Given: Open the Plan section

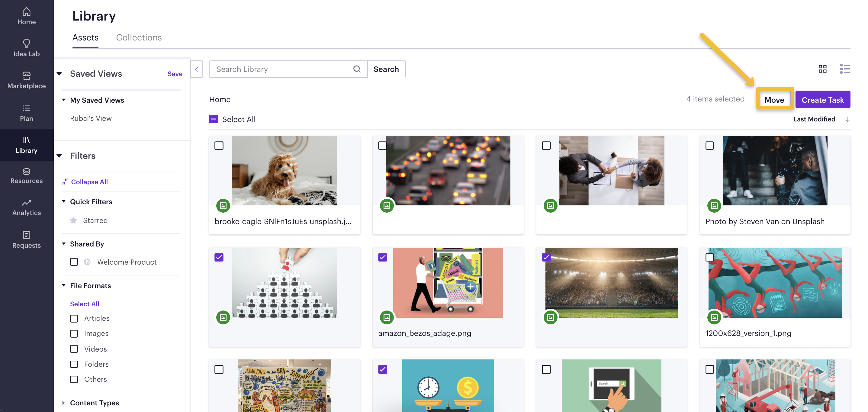Looking at the screenshot, I should tap(26, 113).
